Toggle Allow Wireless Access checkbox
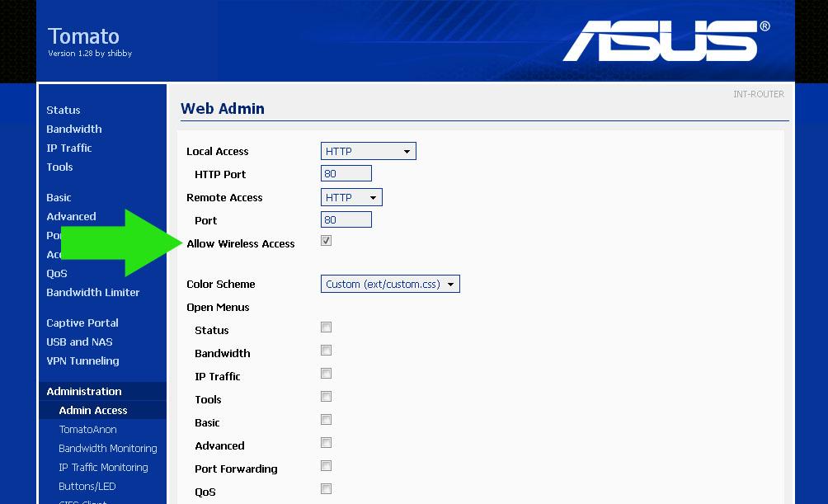The height and width of the screenshot is (504, 828). click(327, 241)
